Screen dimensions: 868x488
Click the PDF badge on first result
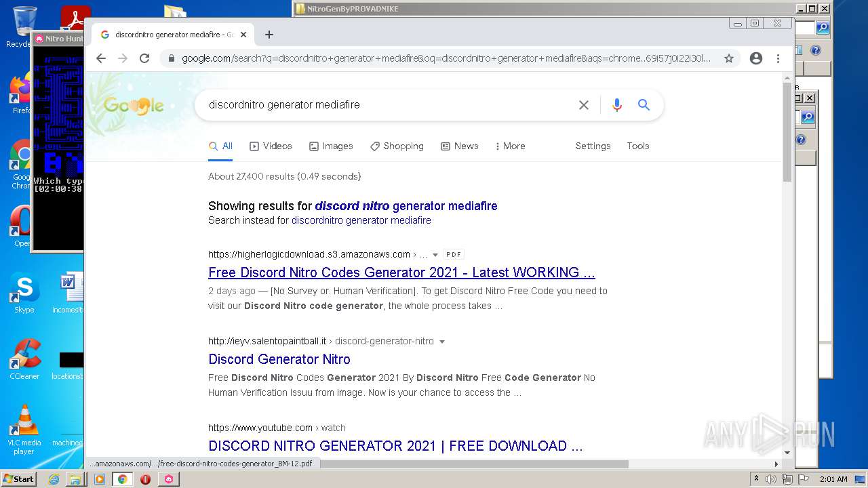(x=454, y=255)
